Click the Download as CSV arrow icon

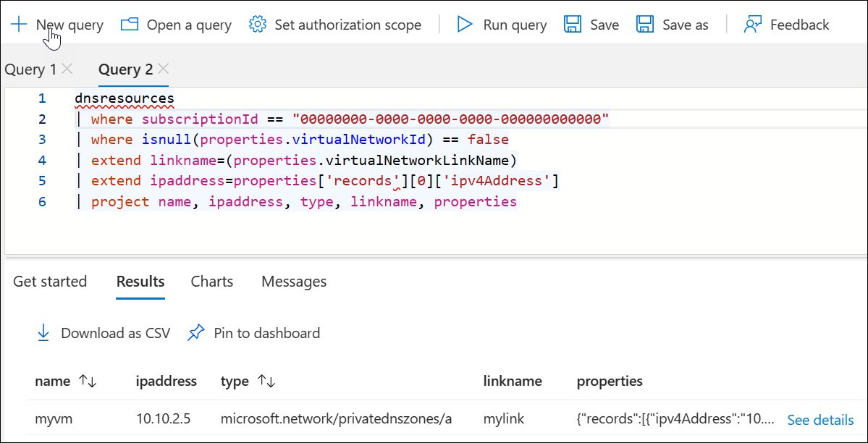coord(43,333)
